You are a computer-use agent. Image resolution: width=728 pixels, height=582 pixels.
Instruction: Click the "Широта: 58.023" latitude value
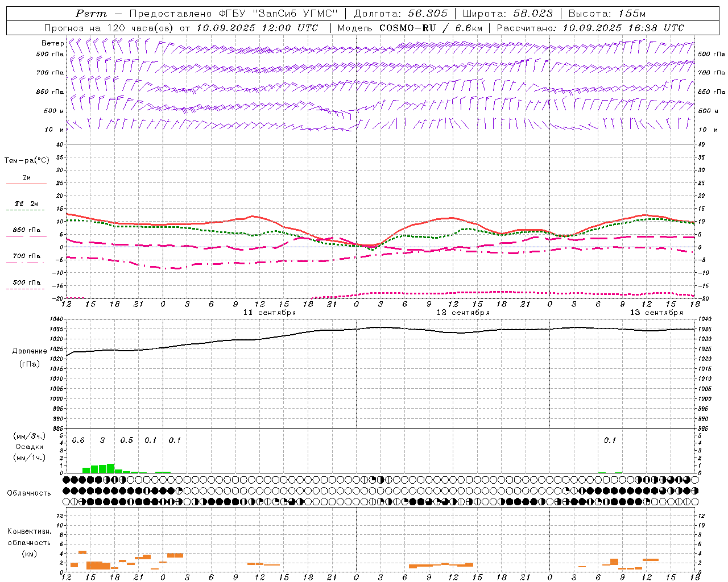[507, 14]
